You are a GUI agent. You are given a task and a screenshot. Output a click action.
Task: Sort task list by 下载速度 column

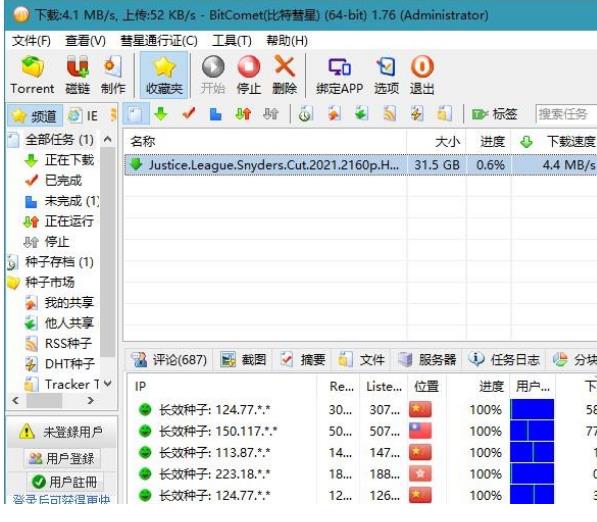554,142
